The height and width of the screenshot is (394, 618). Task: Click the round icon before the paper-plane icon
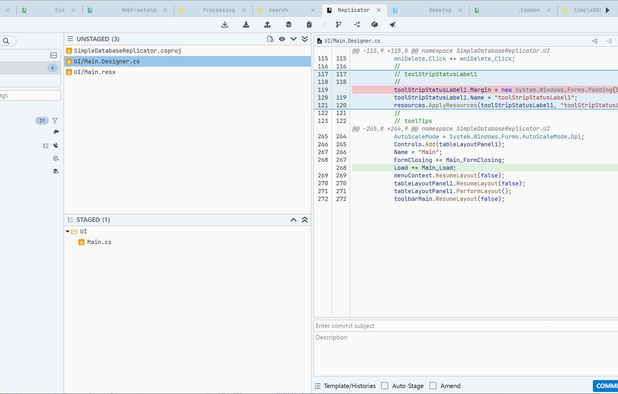(375, 24)
